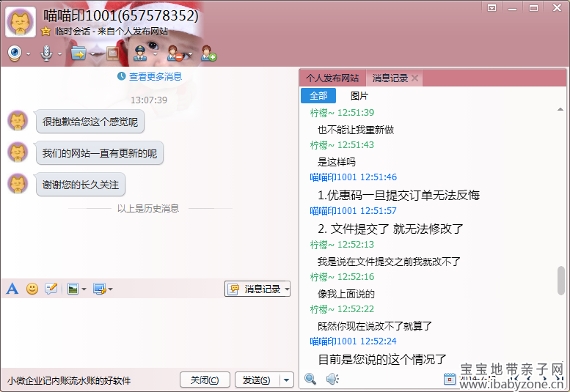Open the window menu icon left of minimize
This screenshot has height=392, width=570.
[492, 8]
